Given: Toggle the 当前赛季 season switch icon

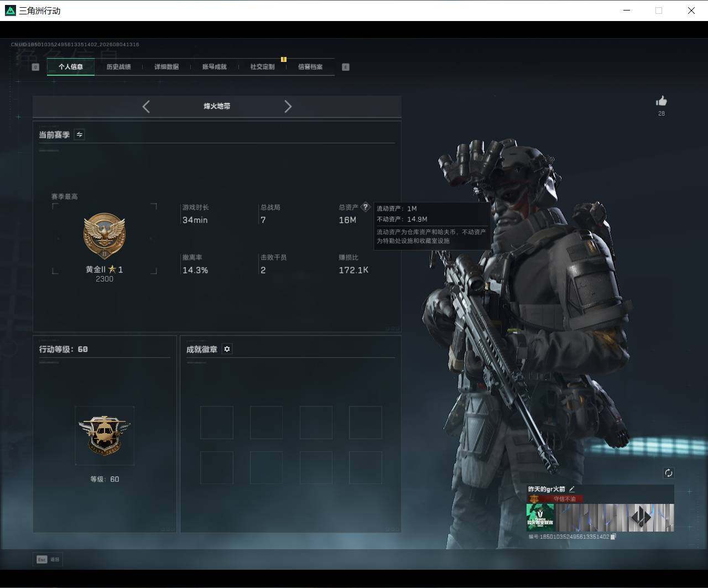Looking at the screenshot, I should click(80, 134).
